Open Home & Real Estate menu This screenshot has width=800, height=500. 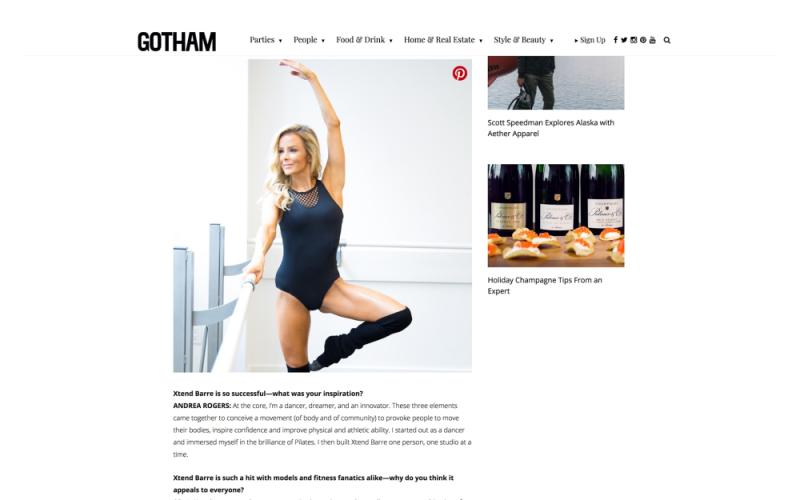tap(443, 40)
